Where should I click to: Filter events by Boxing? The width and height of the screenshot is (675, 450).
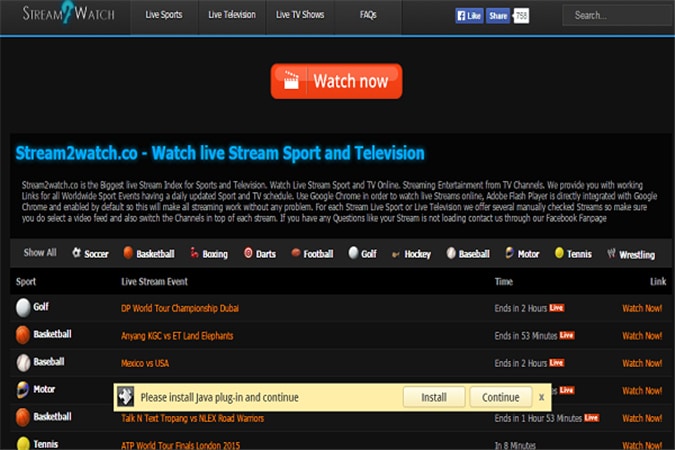pyautogui.click(x=209, y=253)
